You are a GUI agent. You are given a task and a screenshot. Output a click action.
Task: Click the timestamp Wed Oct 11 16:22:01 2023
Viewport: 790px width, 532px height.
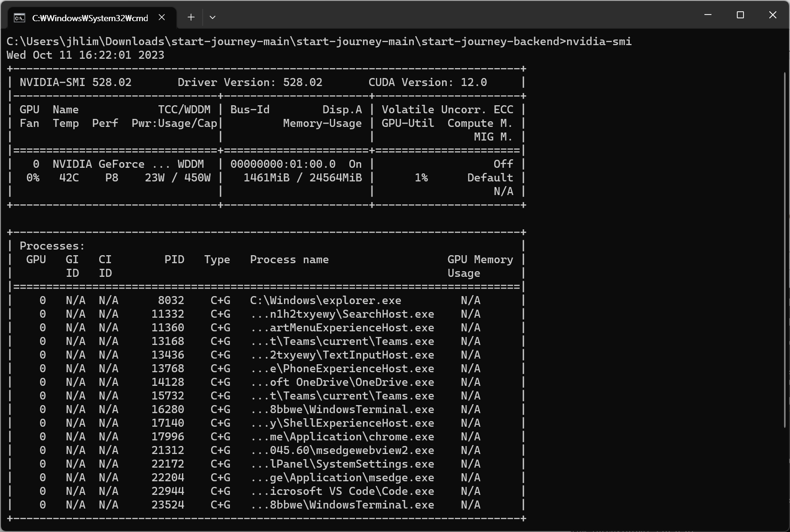click(86, 55)
